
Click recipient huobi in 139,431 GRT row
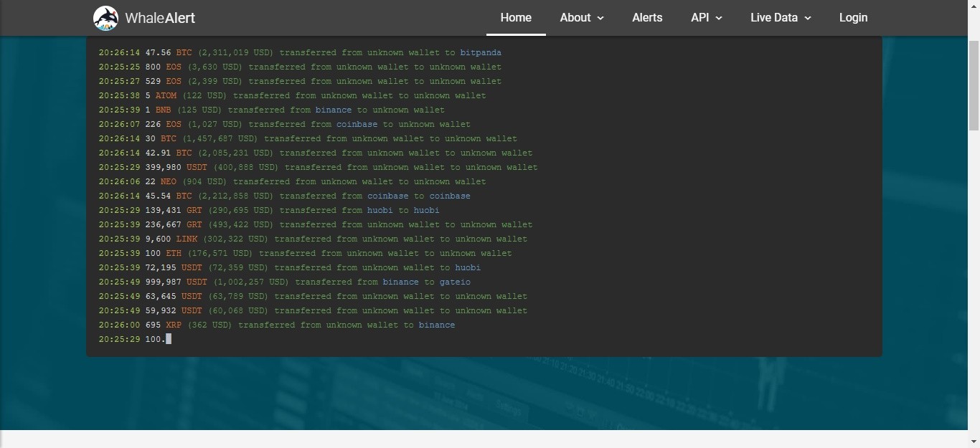click(x=426, y=210)
